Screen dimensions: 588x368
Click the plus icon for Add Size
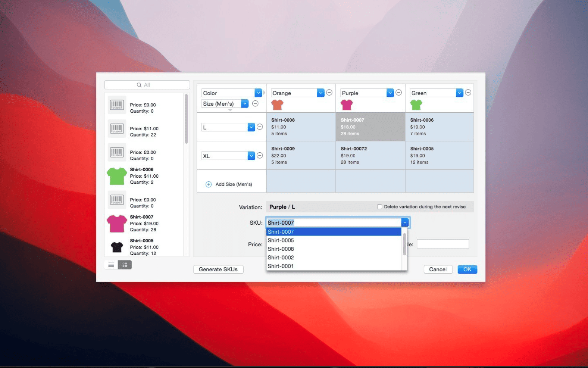pos(209,184)
